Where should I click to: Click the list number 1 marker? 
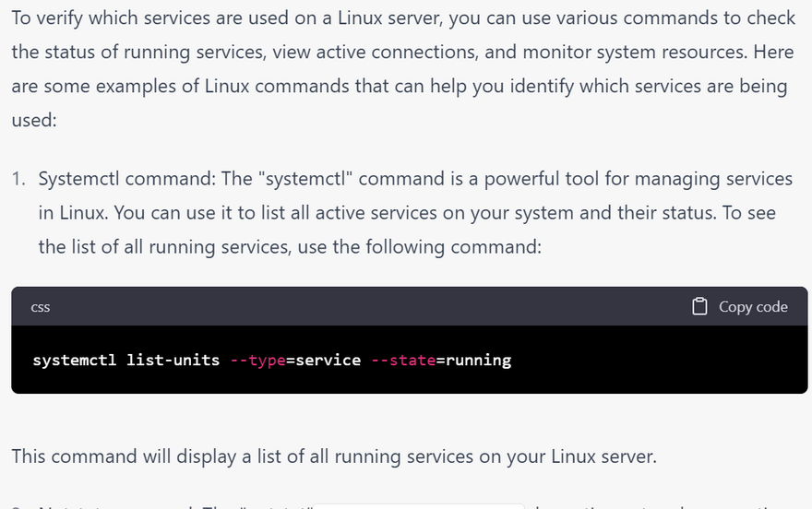click(x=18, y=179)
